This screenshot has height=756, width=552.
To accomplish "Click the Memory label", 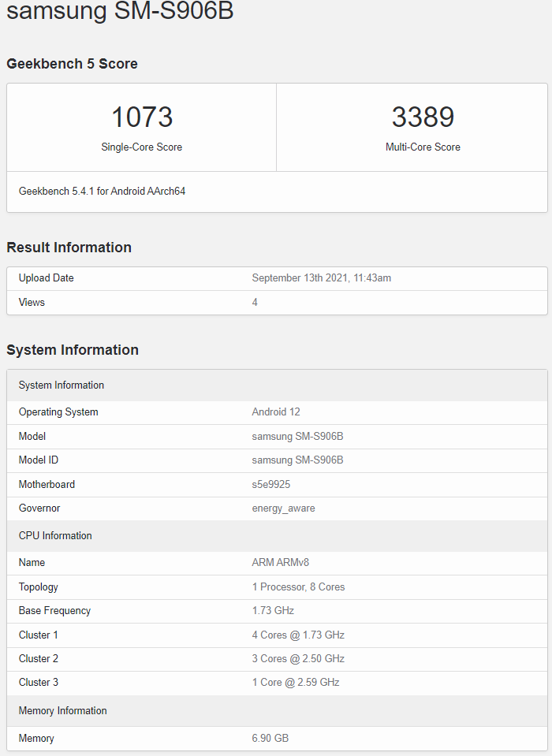I will pos(36,739).
